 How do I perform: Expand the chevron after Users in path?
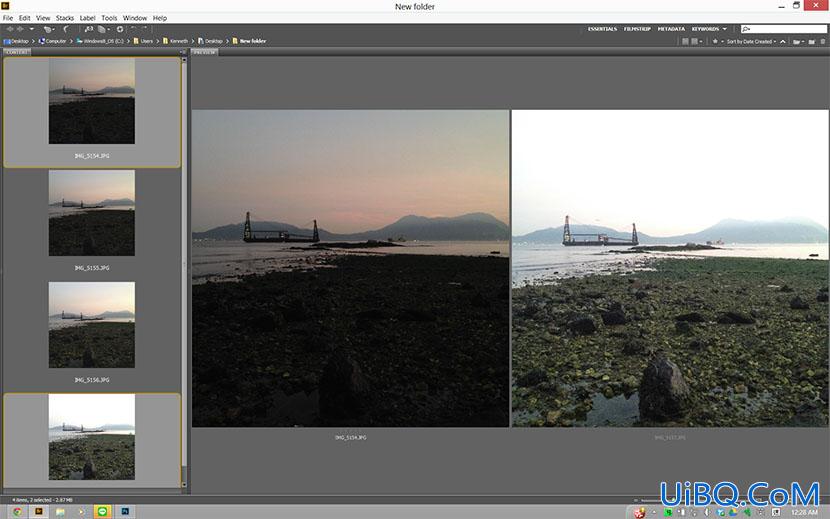[158, 41]
